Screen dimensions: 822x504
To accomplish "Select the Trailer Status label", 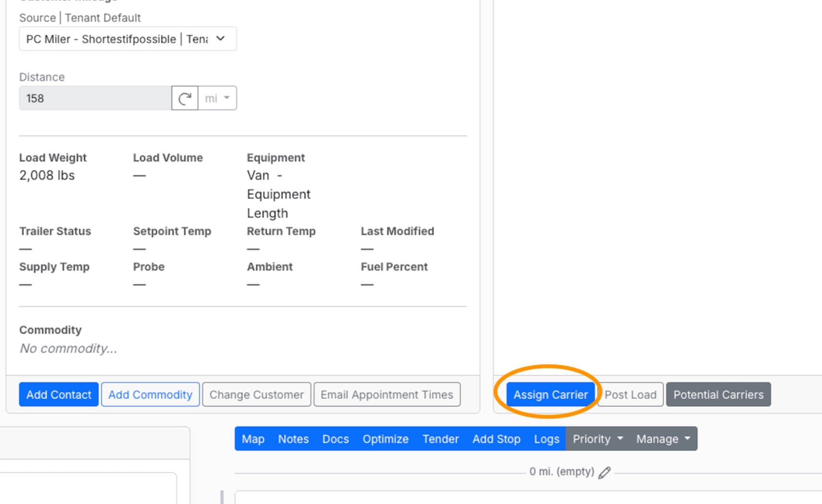I will tap(55, 231).
